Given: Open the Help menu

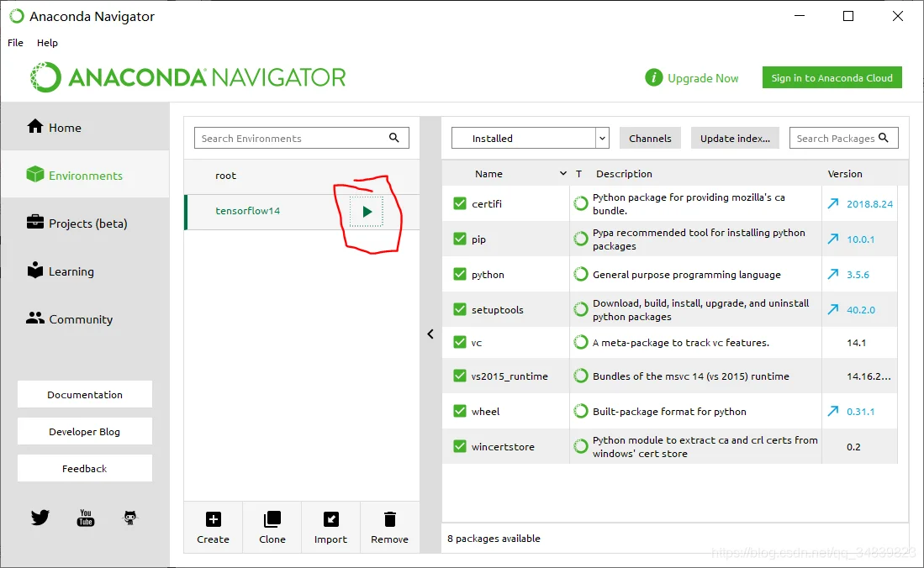Looking at the screenshot, I should point(47,42).
